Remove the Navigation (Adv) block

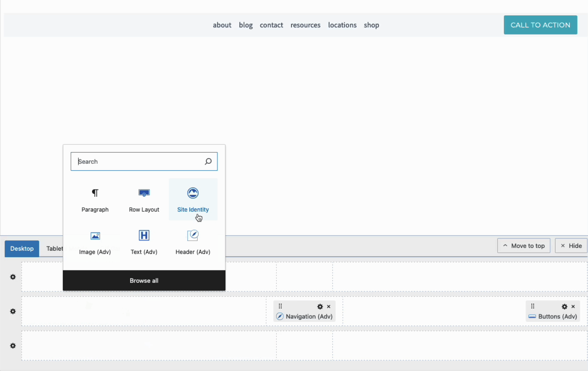click(329, 307)
